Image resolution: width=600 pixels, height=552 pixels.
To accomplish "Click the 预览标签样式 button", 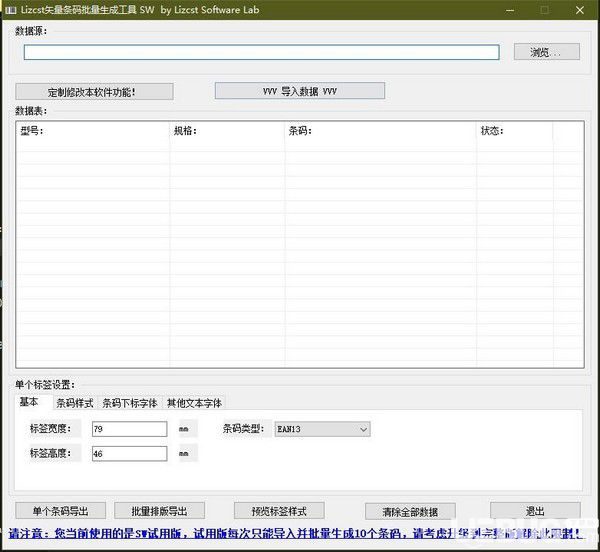I will click(x=279, y=511).
